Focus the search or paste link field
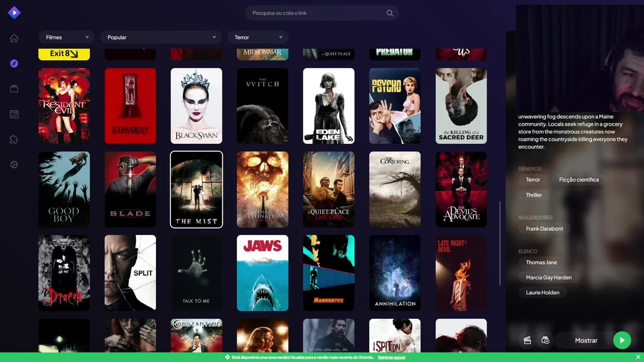The width and height of the screenshot is (644, 362). [x=322, y=13]
